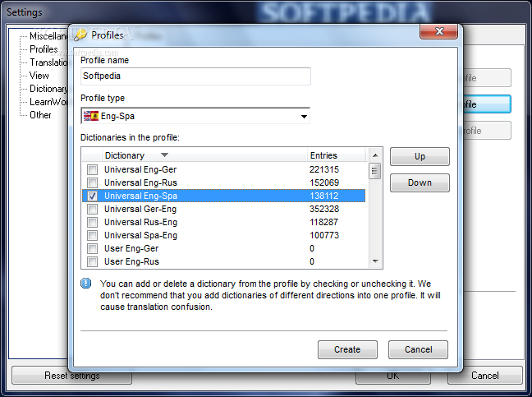
Task: Check the Universal Rus-Eng dictionary
Action: (x=92, y=223)
